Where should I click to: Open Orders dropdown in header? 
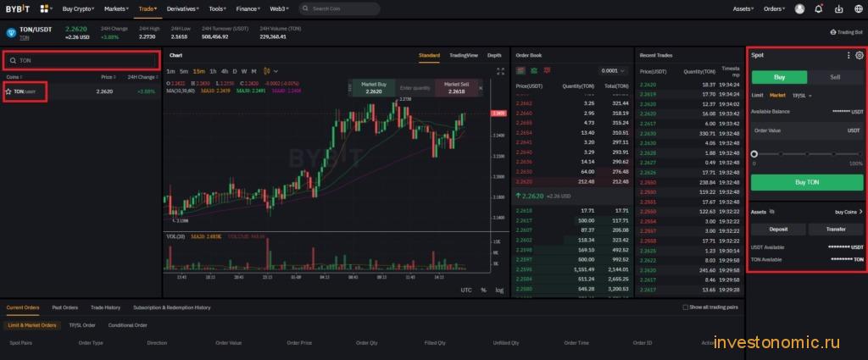click(775, 8)
